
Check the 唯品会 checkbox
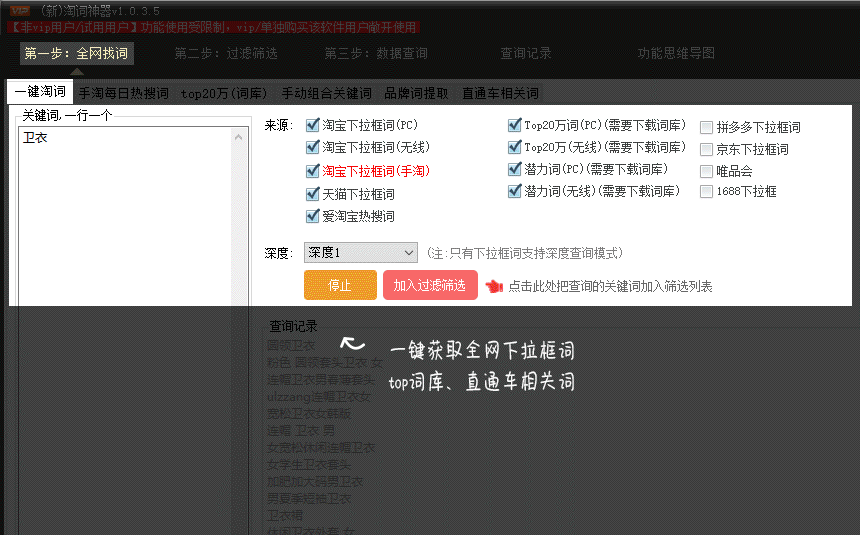[706, 171]
